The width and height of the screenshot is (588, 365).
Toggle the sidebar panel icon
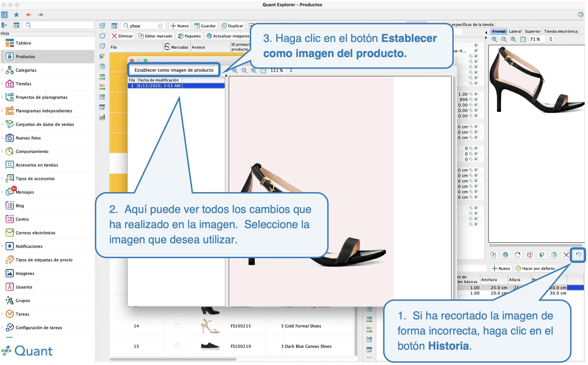point(4,15)
